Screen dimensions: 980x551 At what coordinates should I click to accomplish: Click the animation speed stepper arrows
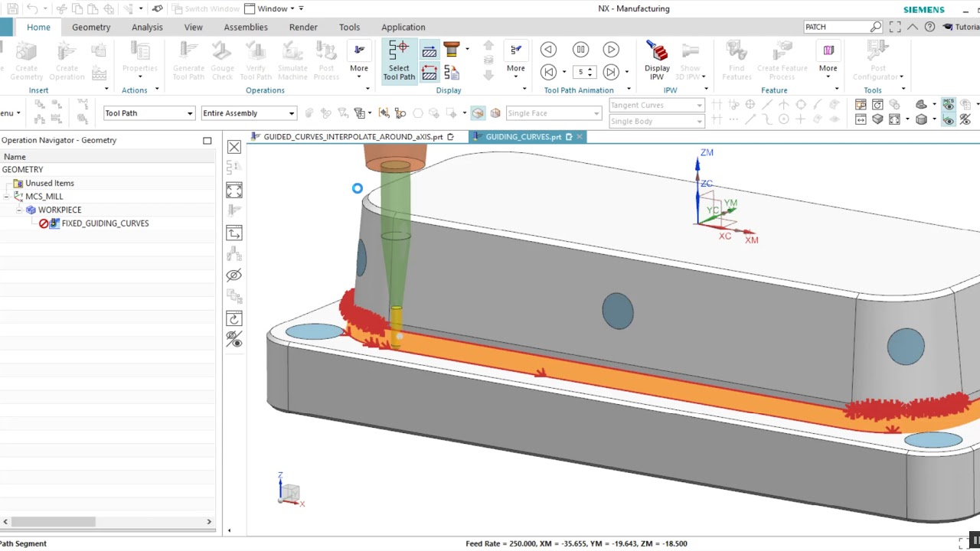point(590,72)
